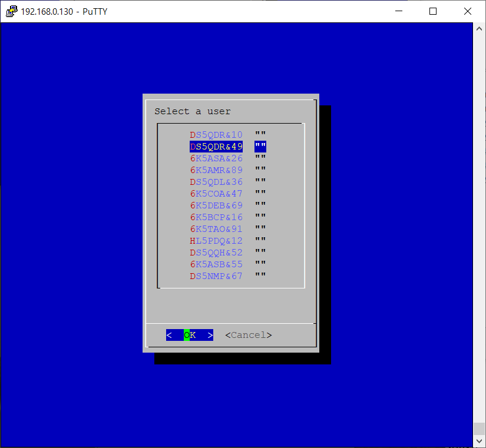Click the scrollbar up arrow
Screen dimensions: 486x448
tap(479, 29)
